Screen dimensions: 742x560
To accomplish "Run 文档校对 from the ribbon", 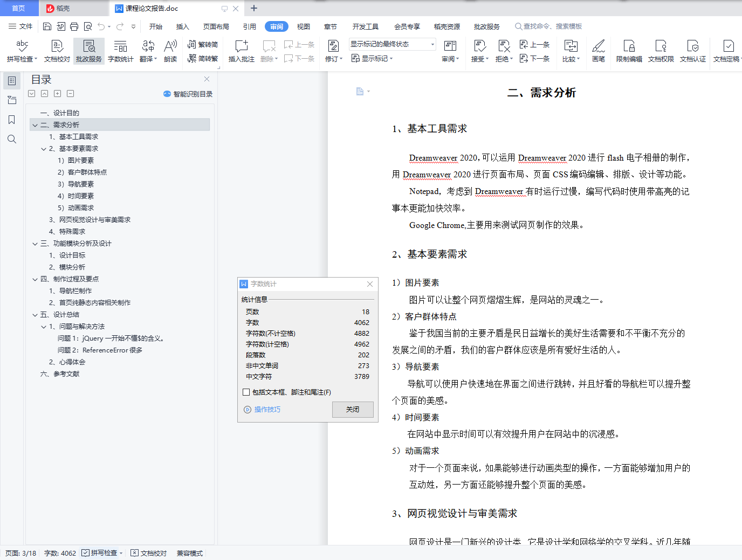I will pyautogui.click(x=57, y=51).
